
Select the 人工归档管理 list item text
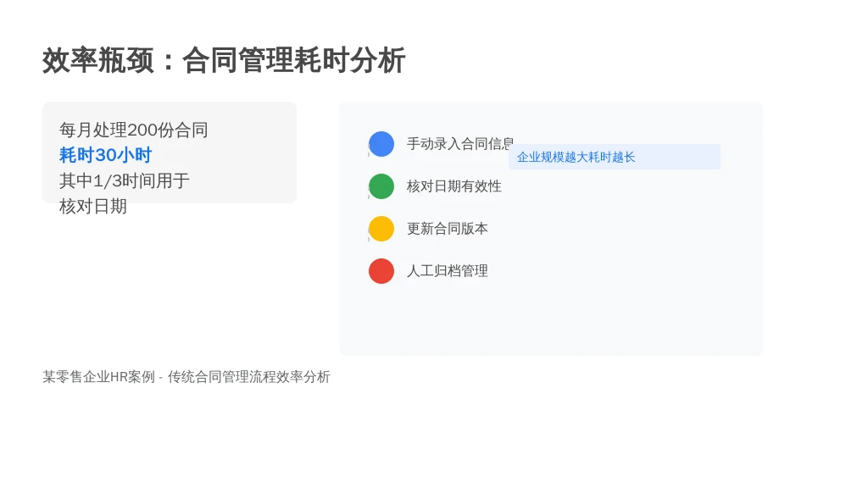(448, 271)
